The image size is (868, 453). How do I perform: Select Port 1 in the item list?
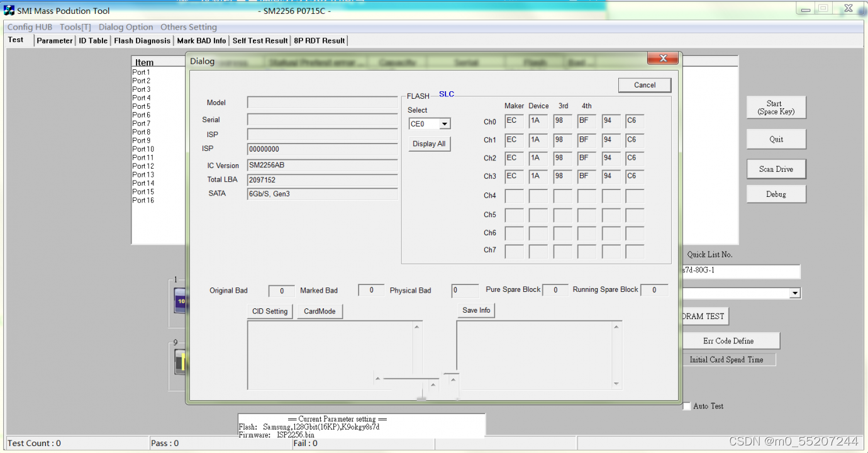coord(142,72)
